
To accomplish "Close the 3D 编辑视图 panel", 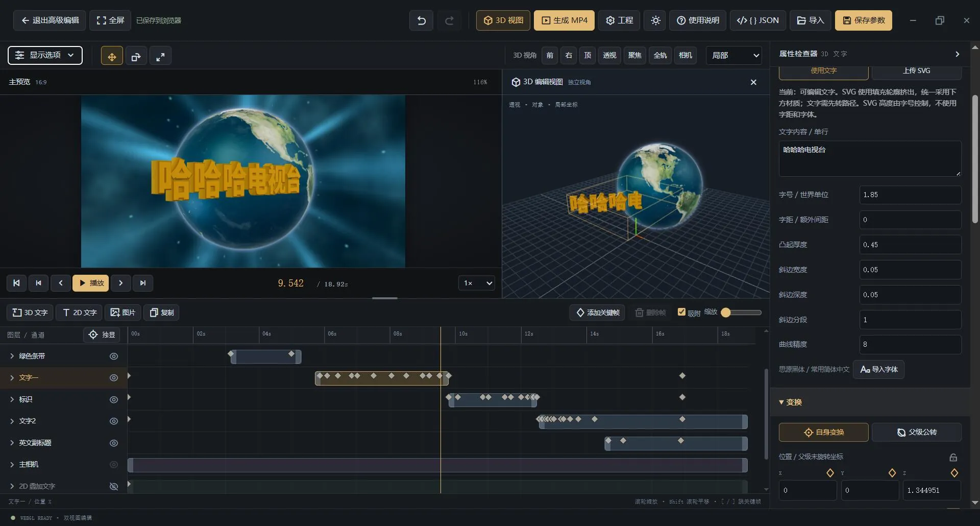I will (753, 82).
